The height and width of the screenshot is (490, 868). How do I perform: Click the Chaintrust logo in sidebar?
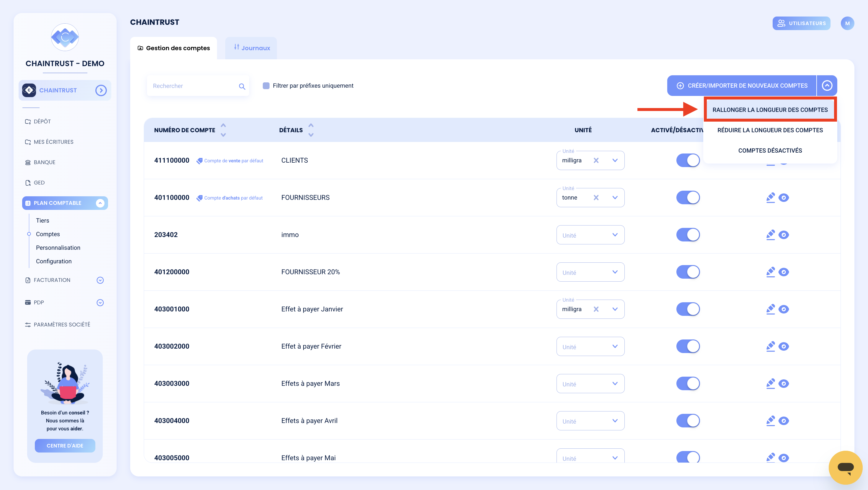pos(65,37)
